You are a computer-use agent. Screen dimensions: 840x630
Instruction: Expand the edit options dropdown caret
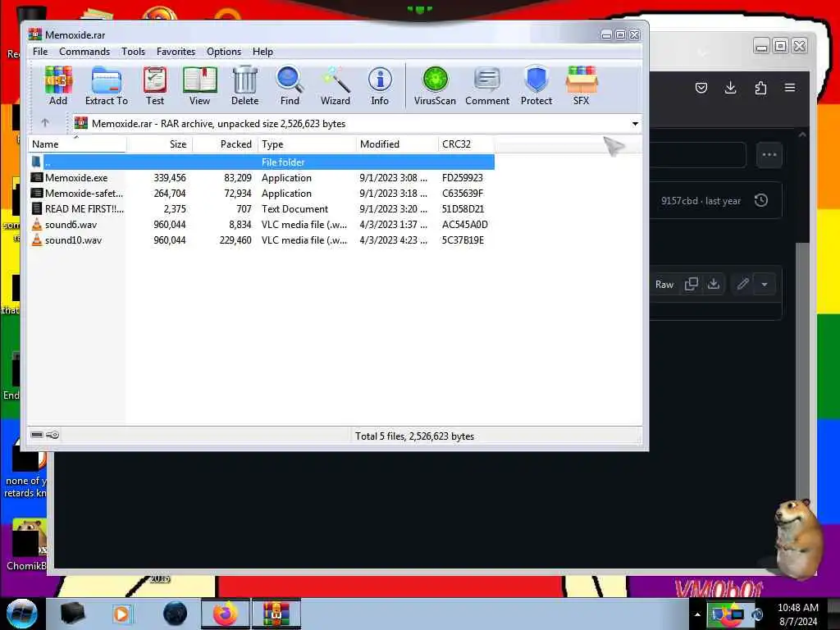click(x=765, y=285)
